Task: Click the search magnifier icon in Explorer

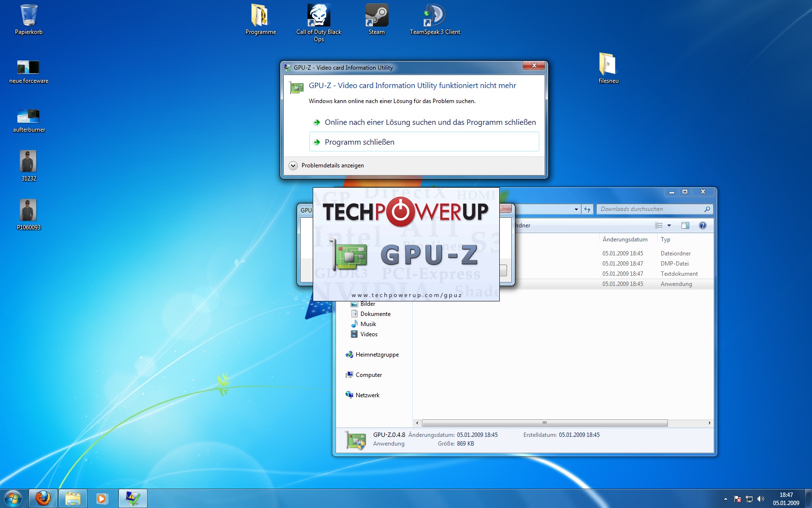Action: [x=707, y=209]
